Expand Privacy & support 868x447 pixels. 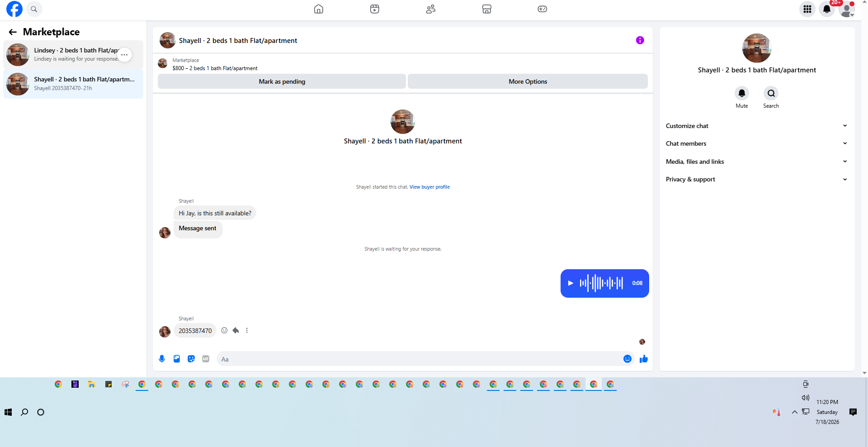pos(756,179)
